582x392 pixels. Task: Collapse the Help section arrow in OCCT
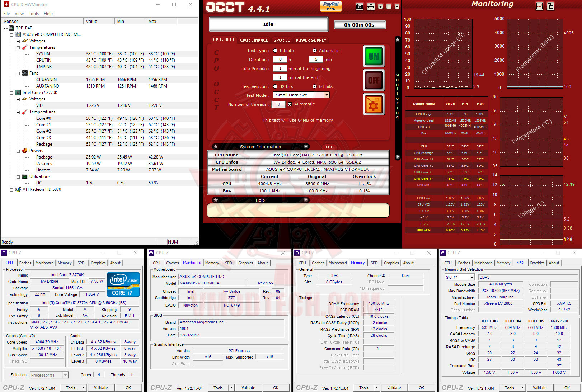click(x=306, y=200)
